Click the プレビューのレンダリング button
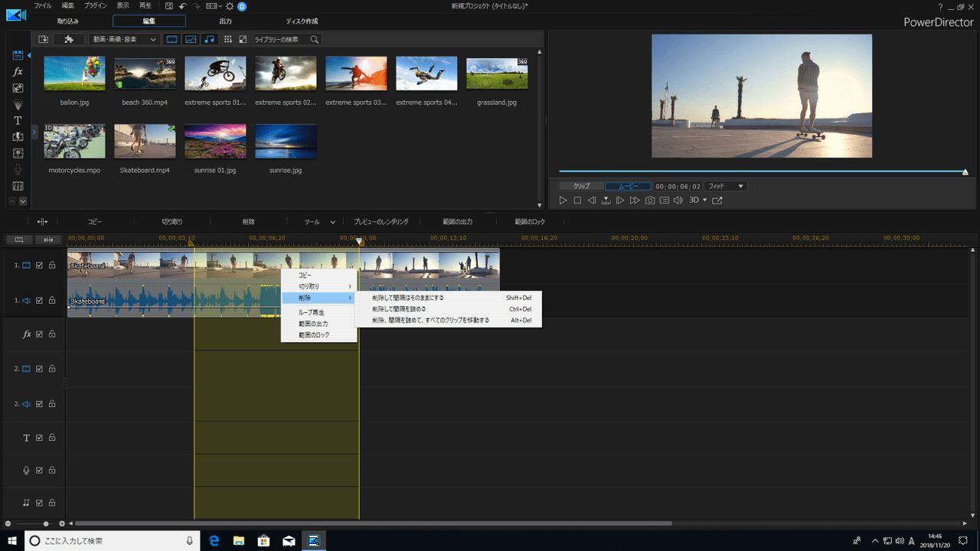This screenshot has height=551, width=980. (381, 222)
